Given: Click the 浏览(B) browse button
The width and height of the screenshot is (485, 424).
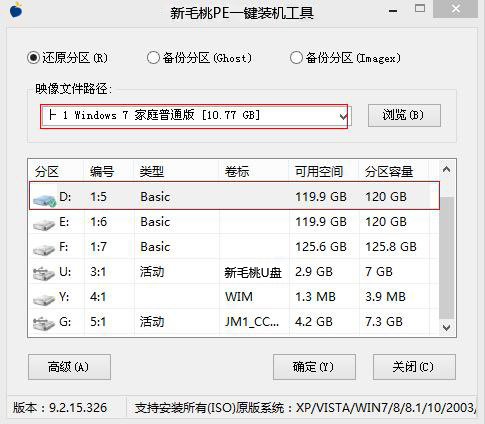Looking at the screenshot, I should click(404, 115).
